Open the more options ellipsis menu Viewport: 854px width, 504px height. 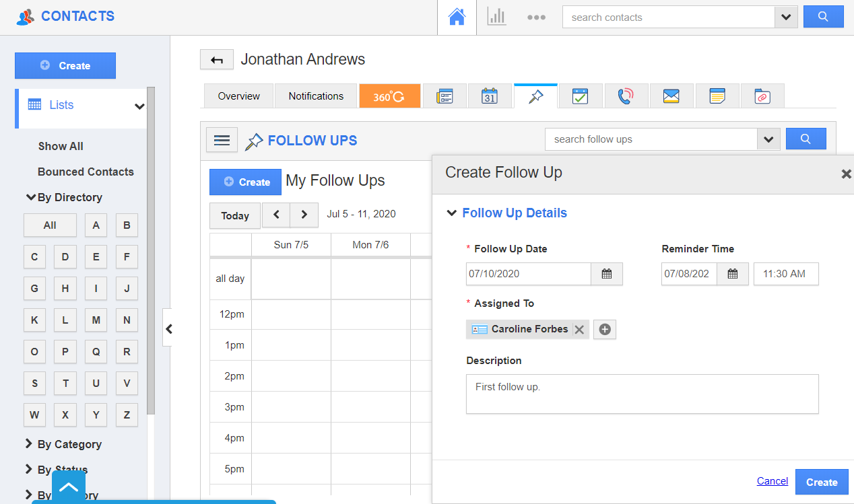pyautogui.click(x=537, y=17)
